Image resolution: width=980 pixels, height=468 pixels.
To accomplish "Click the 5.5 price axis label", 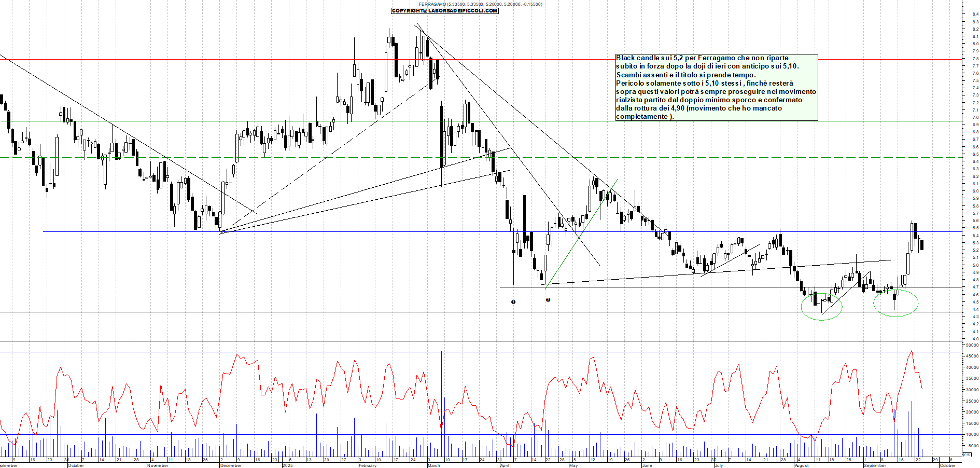I will pyautogui.click(x=975, y=228).
